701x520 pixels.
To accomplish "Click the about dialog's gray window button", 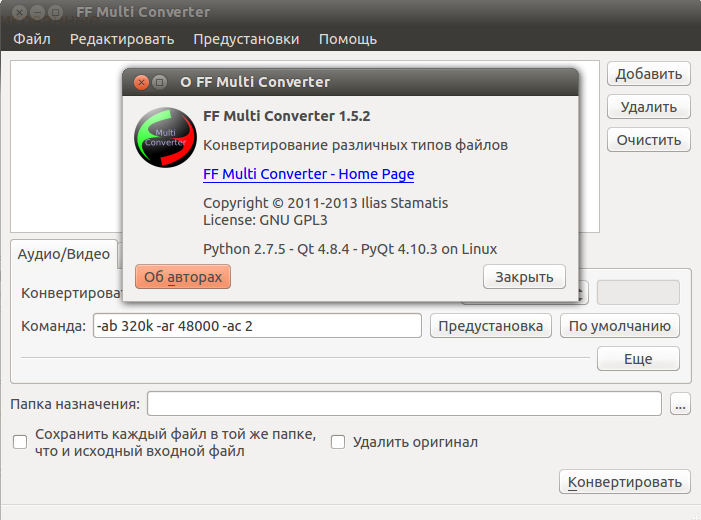I will click(x=160, y=82).
